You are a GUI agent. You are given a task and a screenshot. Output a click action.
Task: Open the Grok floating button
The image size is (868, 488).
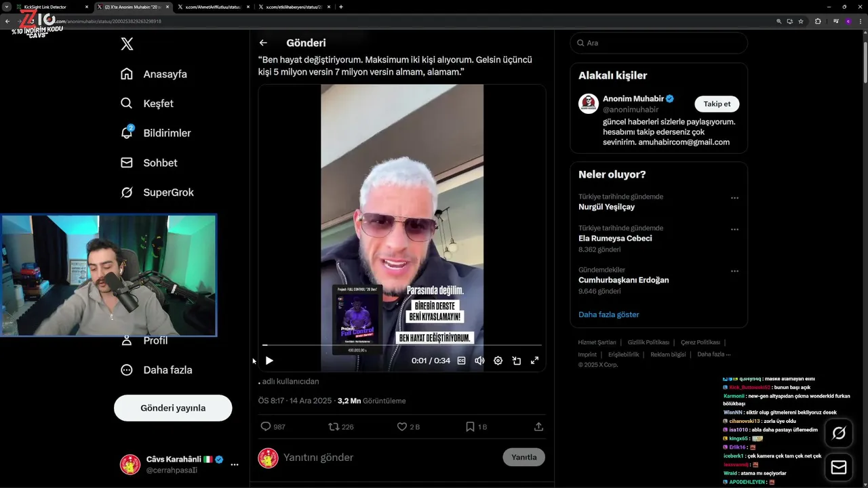839,433
